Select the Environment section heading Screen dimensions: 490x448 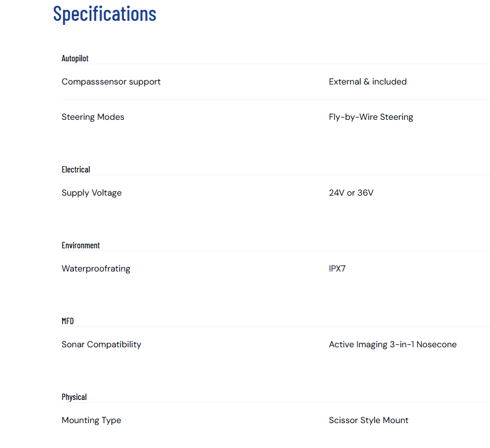tap(80, 245)
